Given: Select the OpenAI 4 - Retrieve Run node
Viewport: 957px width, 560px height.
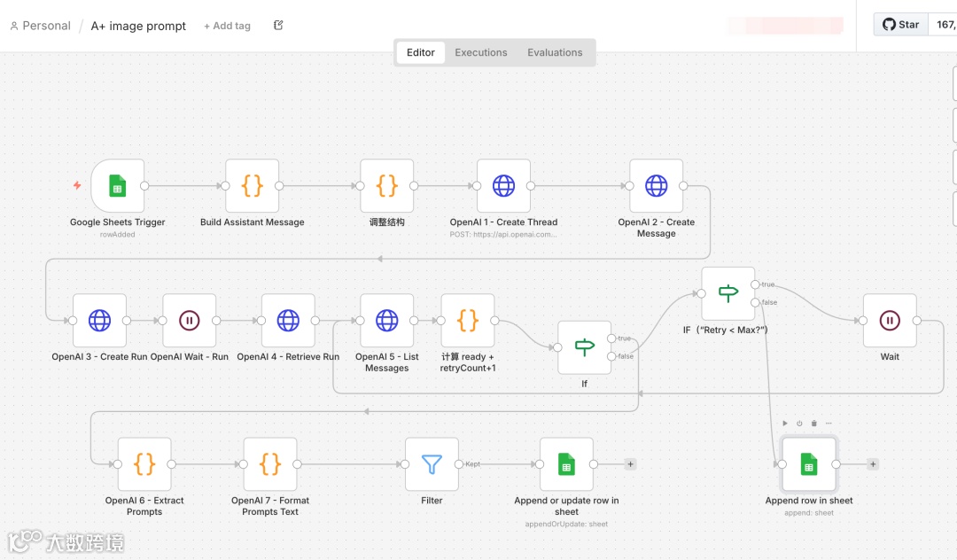Looking at the screenshot, I should click(288, 320).
